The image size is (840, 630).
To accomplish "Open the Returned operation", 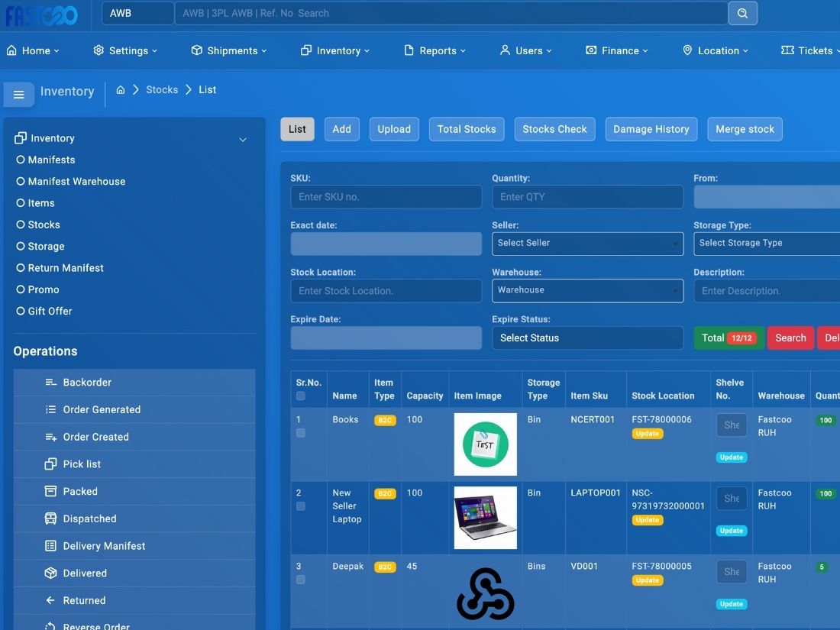I will coord(84,600).
